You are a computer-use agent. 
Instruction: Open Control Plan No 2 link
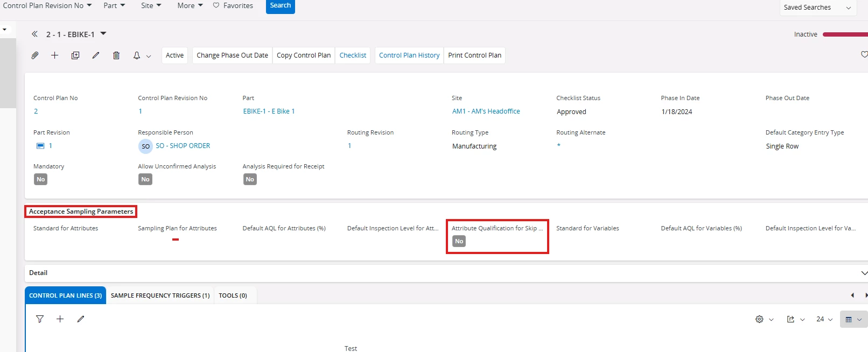[x=36, y=111]
